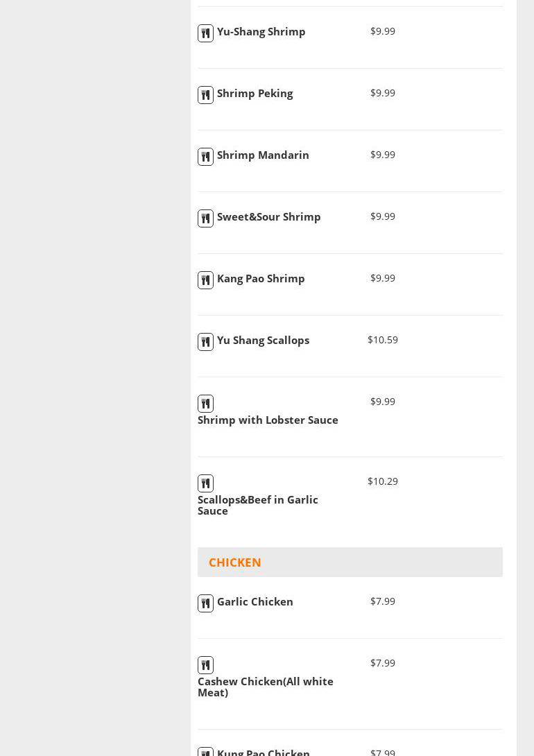Click the icon above Cashew Chicken item
This screenshot has height=756, width=534.
coord(205,665)
